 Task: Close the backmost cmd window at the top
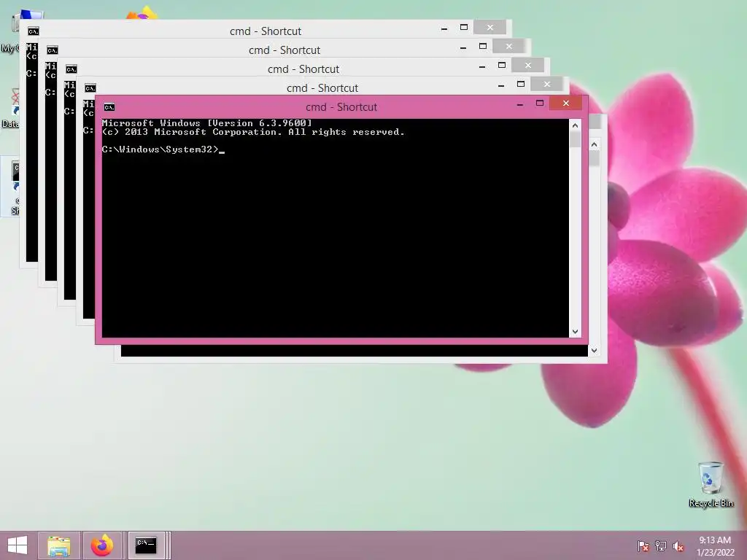[489, 28]
